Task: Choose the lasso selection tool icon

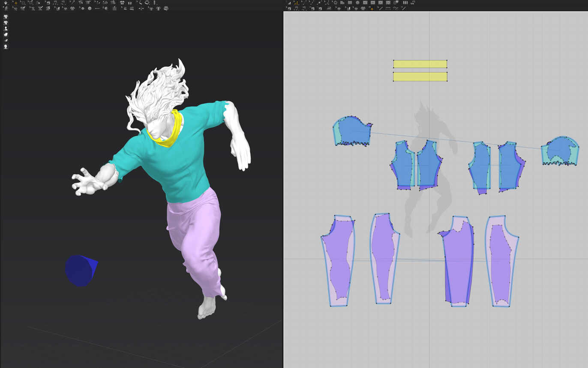Action: (147, 3)
